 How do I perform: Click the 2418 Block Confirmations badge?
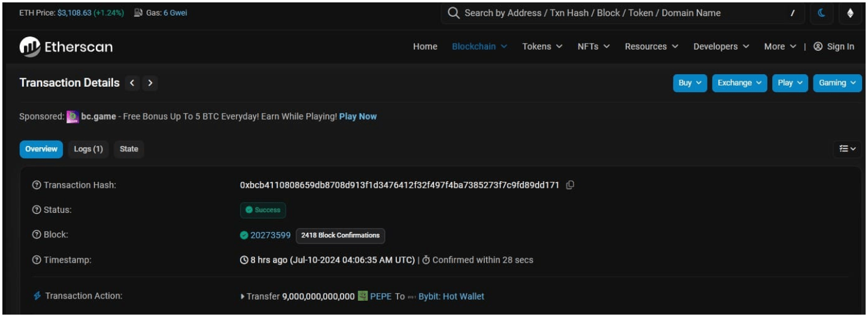tap(341, 236)
